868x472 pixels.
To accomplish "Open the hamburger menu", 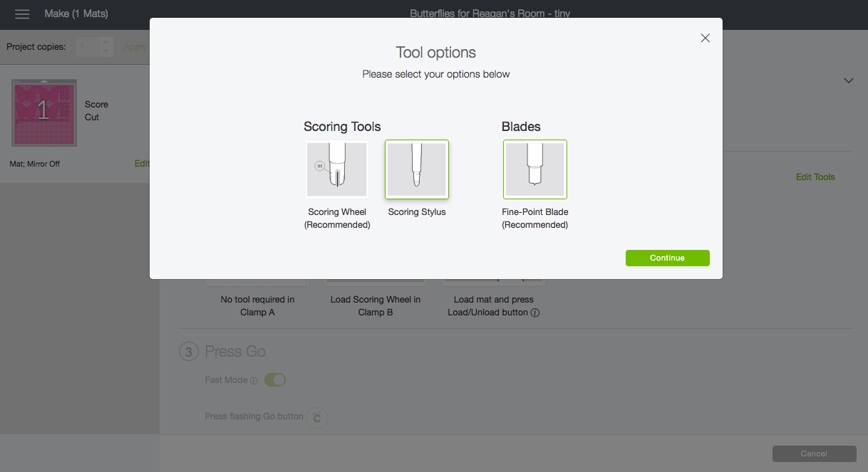I will tap(22, 14).
